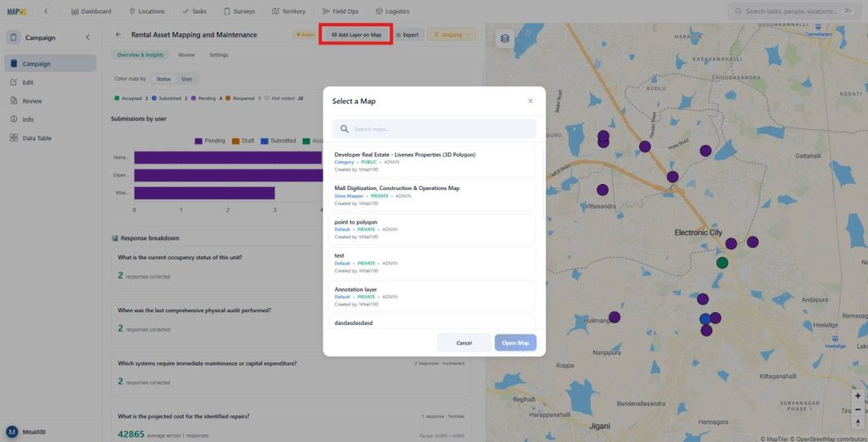Open the Field Ops menu
The width and height of the screenshot is (868, 442).
click(x=341, y=11)
